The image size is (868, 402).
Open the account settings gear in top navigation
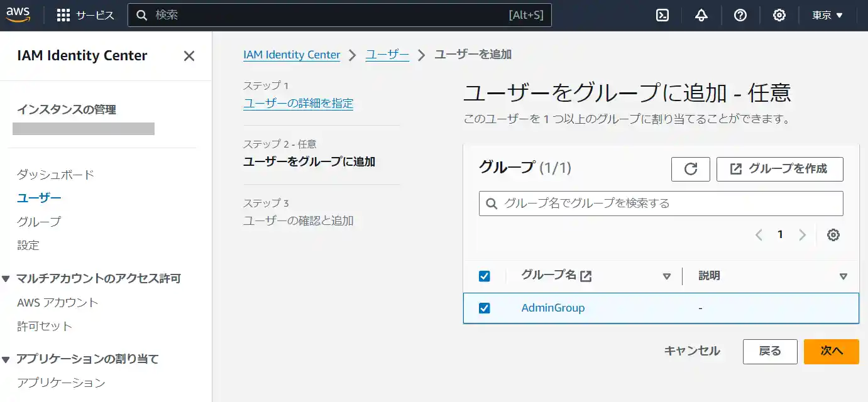click(x=779, y=15)
